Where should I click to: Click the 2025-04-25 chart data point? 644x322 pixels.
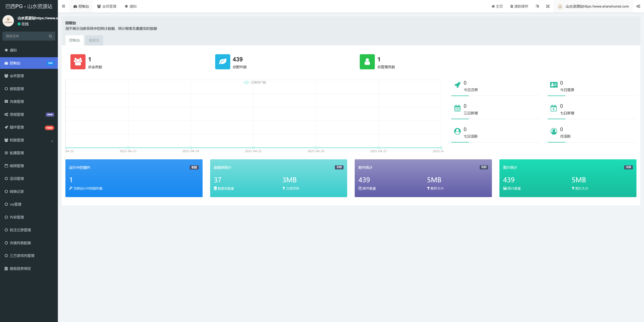(x=253, y=148)
